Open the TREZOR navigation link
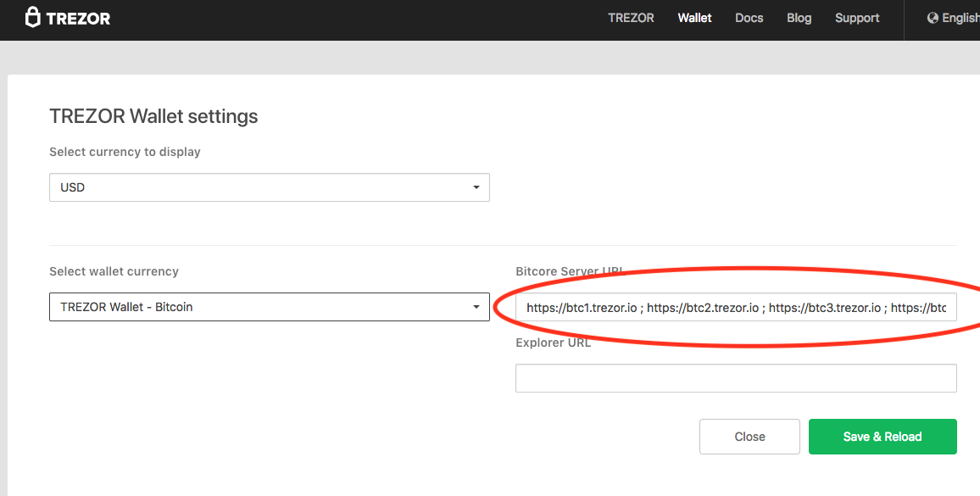This screenshot has height=496, width=980. coord(631,18)
